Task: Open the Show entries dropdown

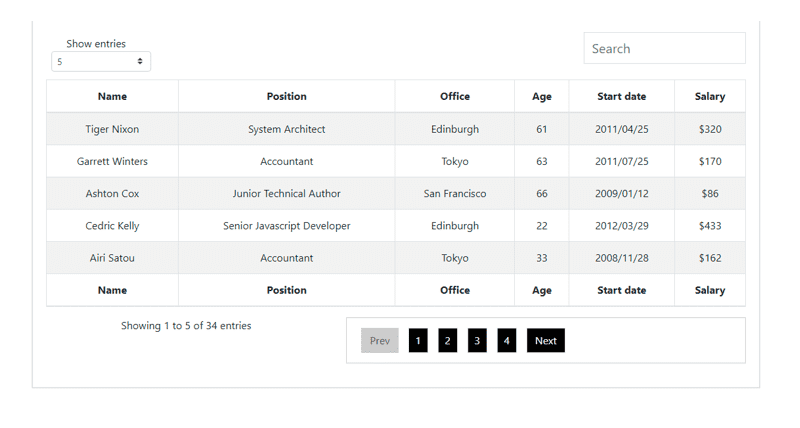Action: (x=101, y=61)
